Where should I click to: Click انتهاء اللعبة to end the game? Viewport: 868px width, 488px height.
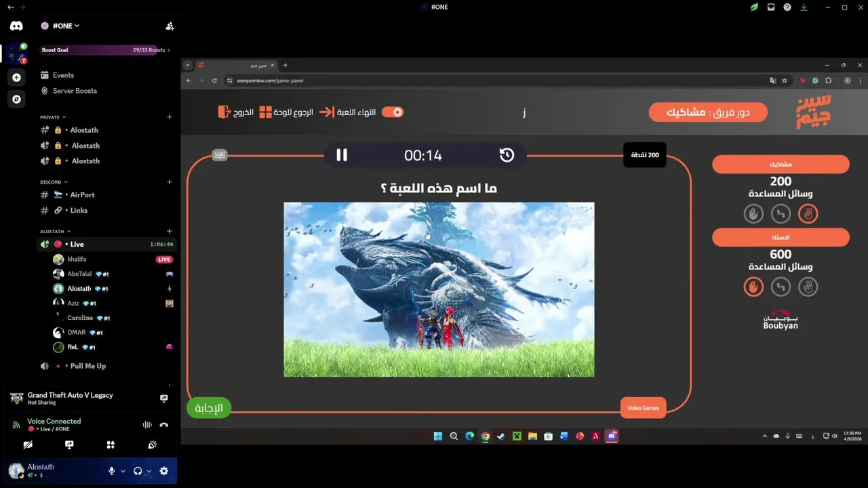pos(348,112)
